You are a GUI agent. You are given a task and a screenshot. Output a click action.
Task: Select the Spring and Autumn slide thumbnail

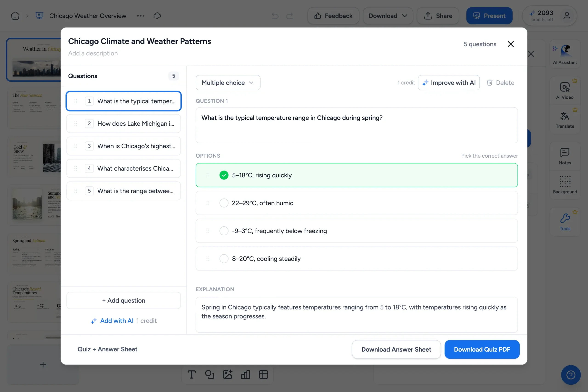pos(34,254)
